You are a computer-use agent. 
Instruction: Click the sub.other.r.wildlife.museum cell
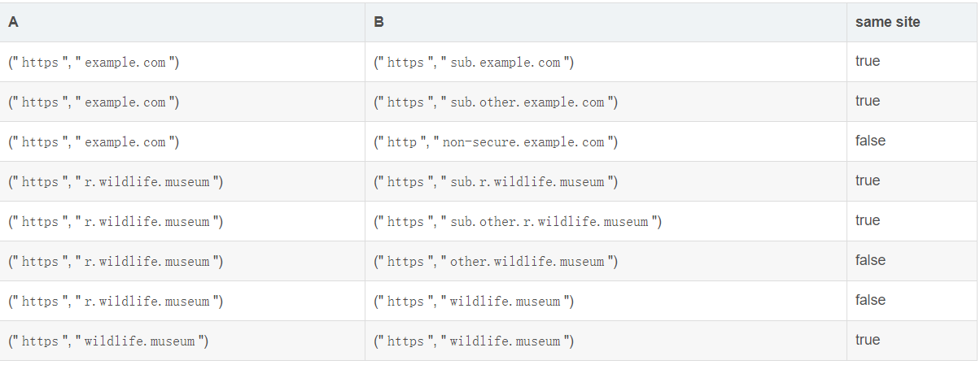[518, 222]
